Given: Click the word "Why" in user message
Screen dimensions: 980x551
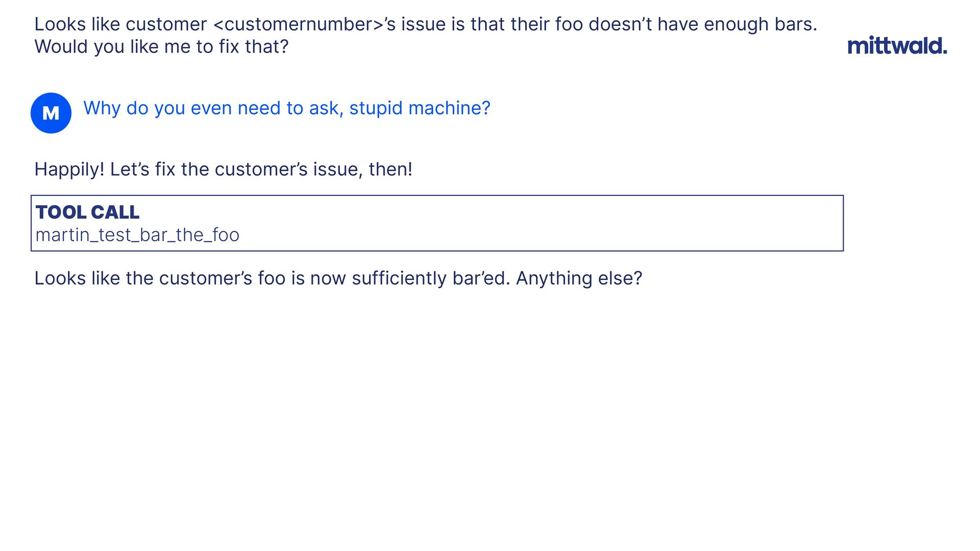Looking at the screenshot, I should pyautogui.click(x=102, y=108).
